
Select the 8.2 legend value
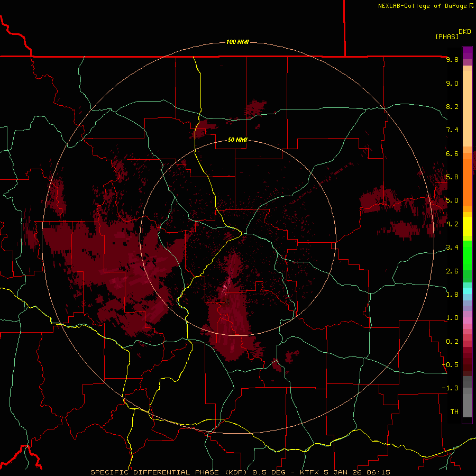[452, 106]
